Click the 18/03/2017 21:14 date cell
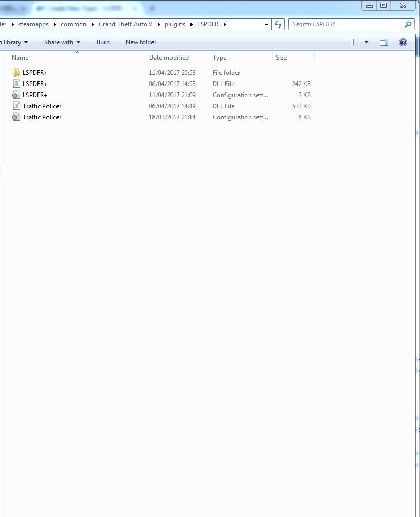Image resolution: width=420 pixels, height=517 pixels. 173,117
